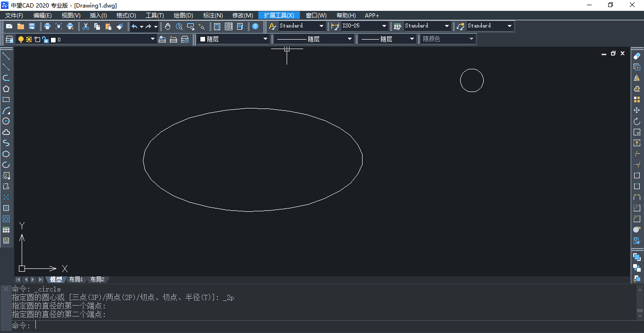Activate the Rotate tool
This screenshot has width=644, height=333.
click(637, 121)
